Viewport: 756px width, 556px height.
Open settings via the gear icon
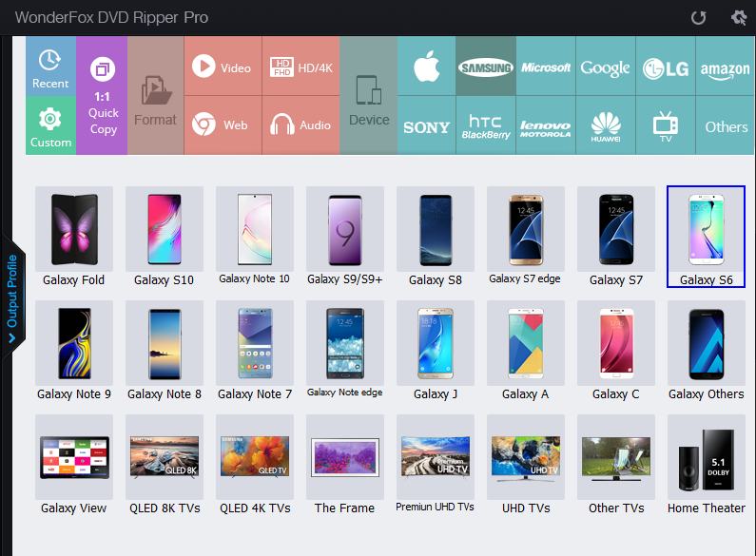[739, 18]
